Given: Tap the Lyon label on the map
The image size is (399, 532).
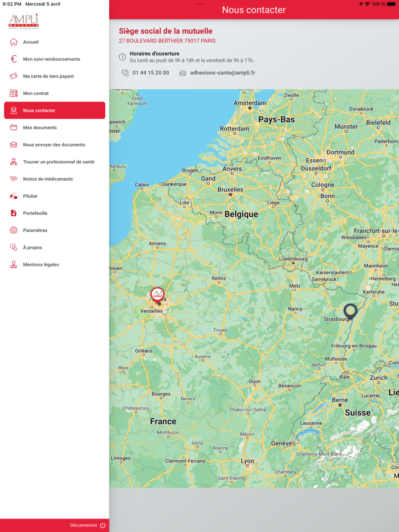Looking at the screenshot, I should 247,461.
